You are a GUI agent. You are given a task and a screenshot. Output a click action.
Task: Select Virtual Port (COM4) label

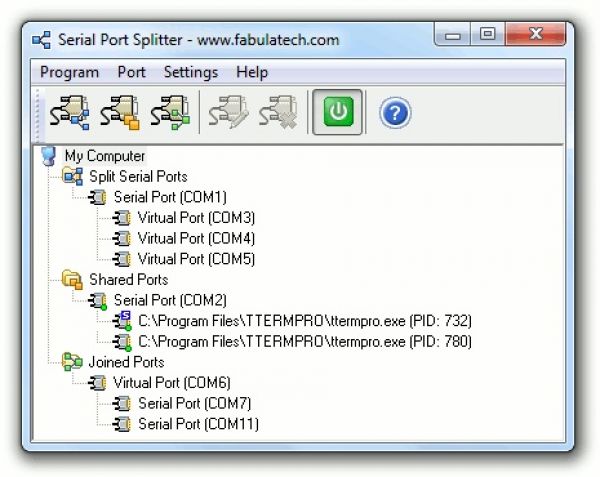[196, 239]
